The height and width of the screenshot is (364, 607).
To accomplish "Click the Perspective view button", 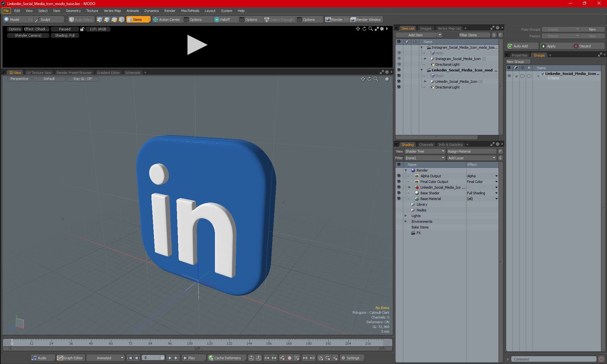I will click(19, 79).
